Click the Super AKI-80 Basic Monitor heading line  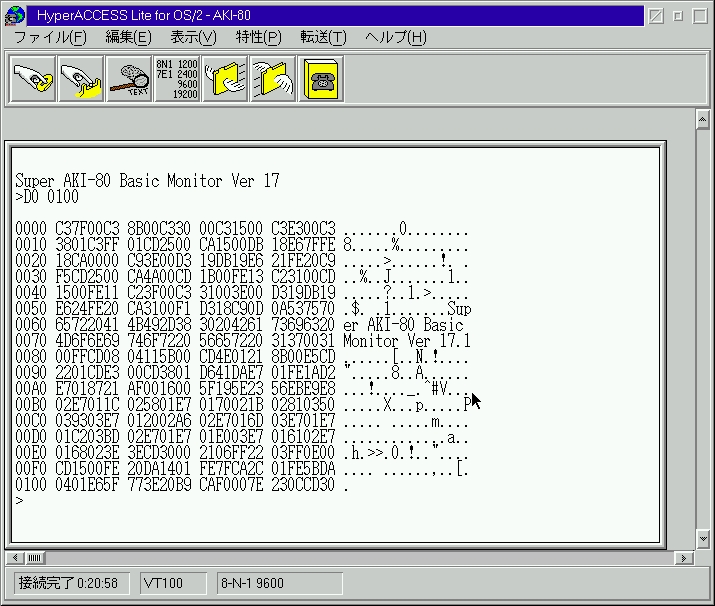point(147,181)
